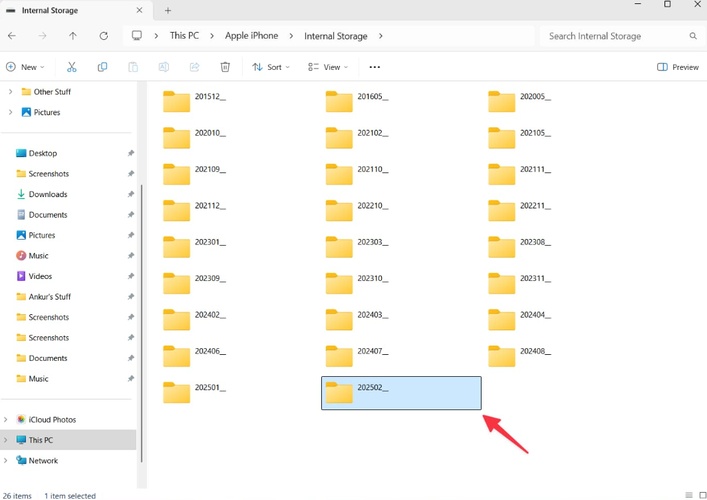Select the 202010__ folder

tap(194, 138)
